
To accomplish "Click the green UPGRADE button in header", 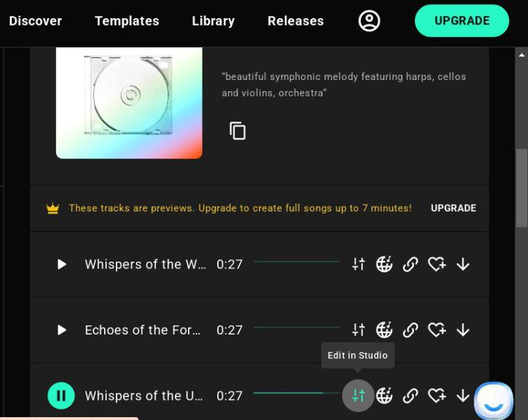I will 462,21.
